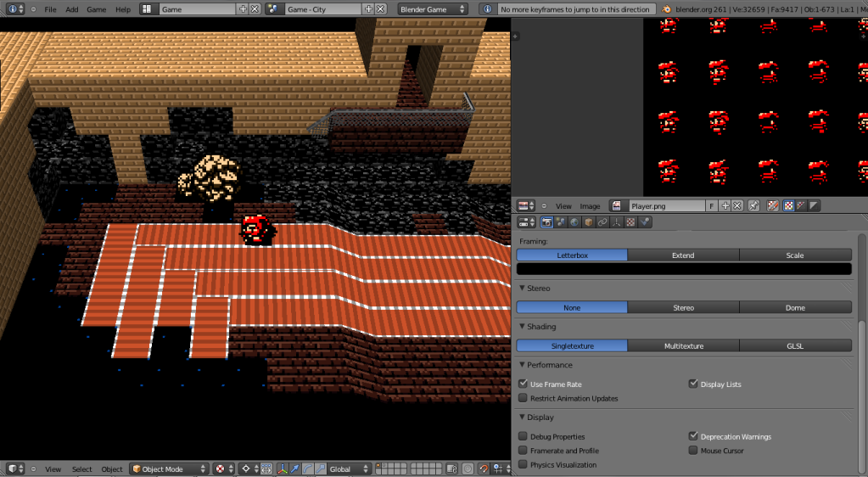This screenshot has height=477, width=868.
Task: Open the Help menu
Action: click(123, 9)
